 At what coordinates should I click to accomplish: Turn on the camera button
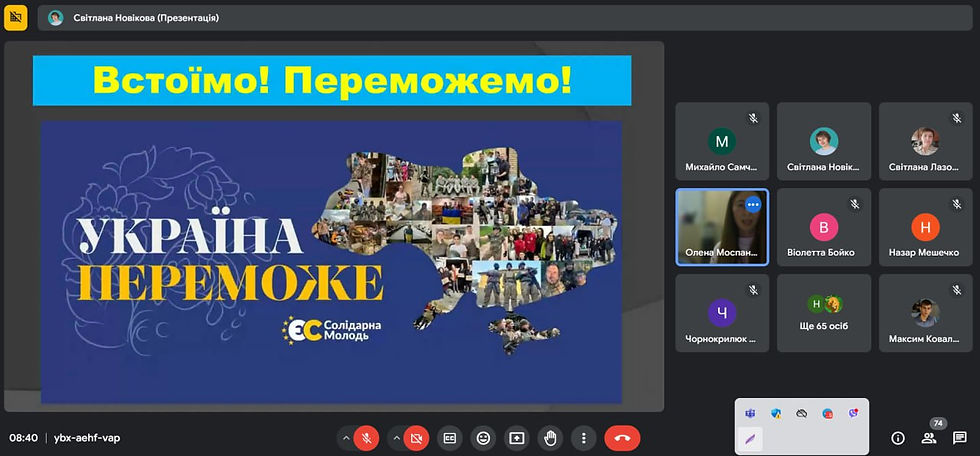point(416,439)
